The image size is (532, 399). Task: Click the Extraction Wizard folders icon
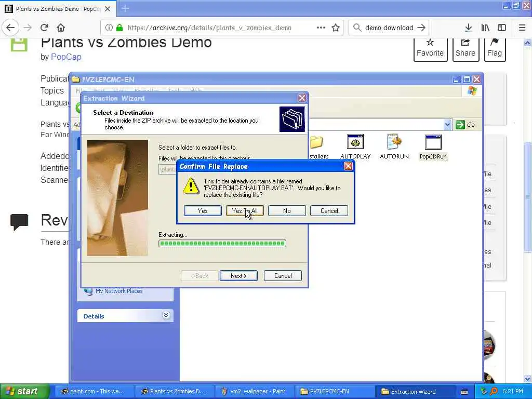[292, 119]
